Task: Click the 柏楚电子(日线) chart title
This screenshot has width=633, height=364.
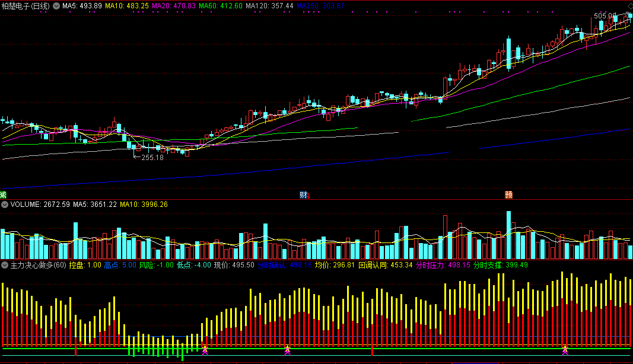Action: 26,6
